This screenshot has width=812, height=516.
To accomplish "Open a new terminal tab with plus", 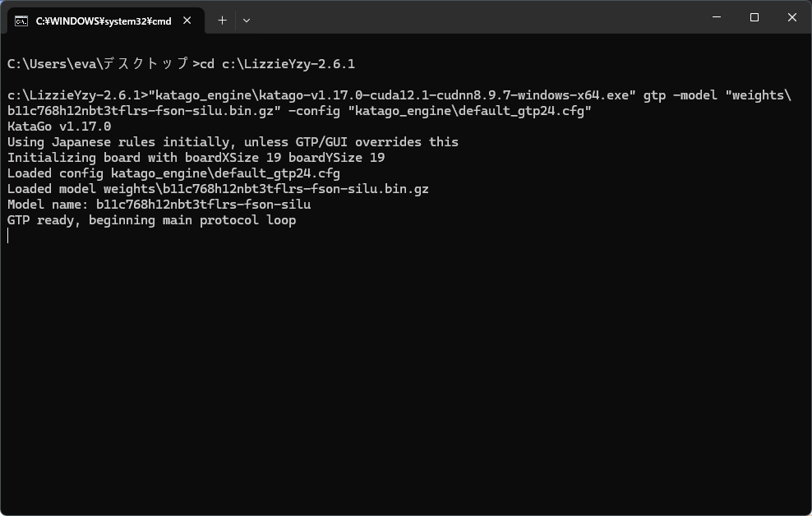I will (222, 21).
